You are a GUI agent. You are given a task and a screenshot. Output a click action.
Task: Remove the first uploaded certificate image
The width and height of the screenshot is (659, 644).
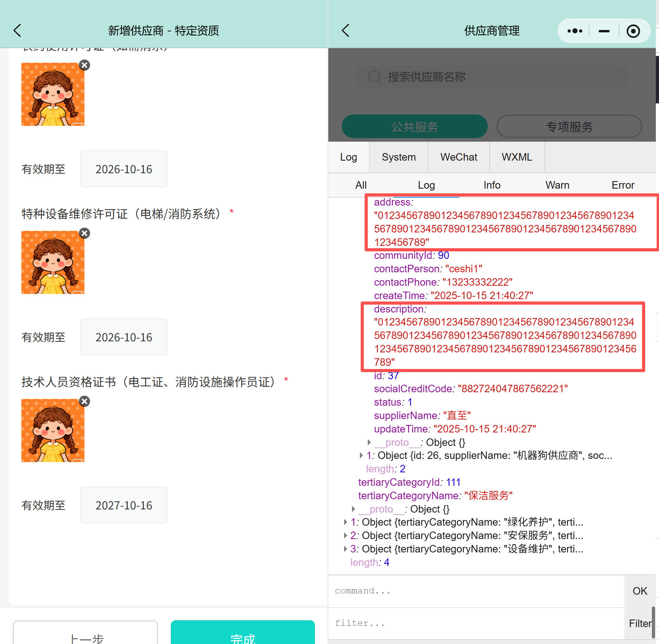(84, 65)
